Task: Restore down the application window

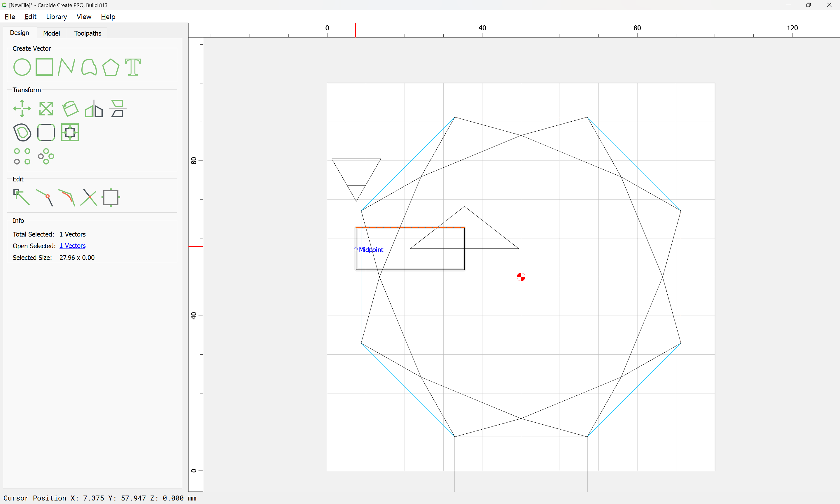Action: [808, 5]
